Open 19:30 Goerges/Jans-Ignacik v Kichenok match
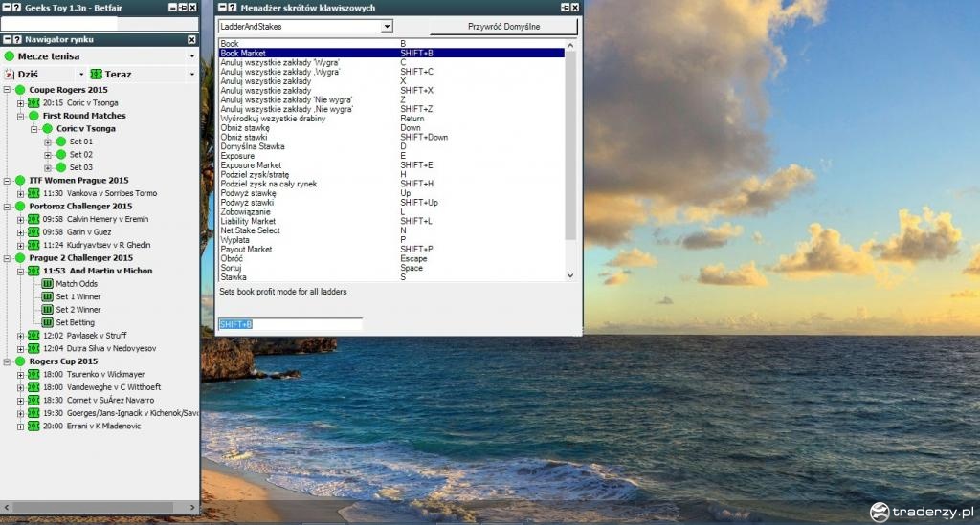 (x=121, y=413)
